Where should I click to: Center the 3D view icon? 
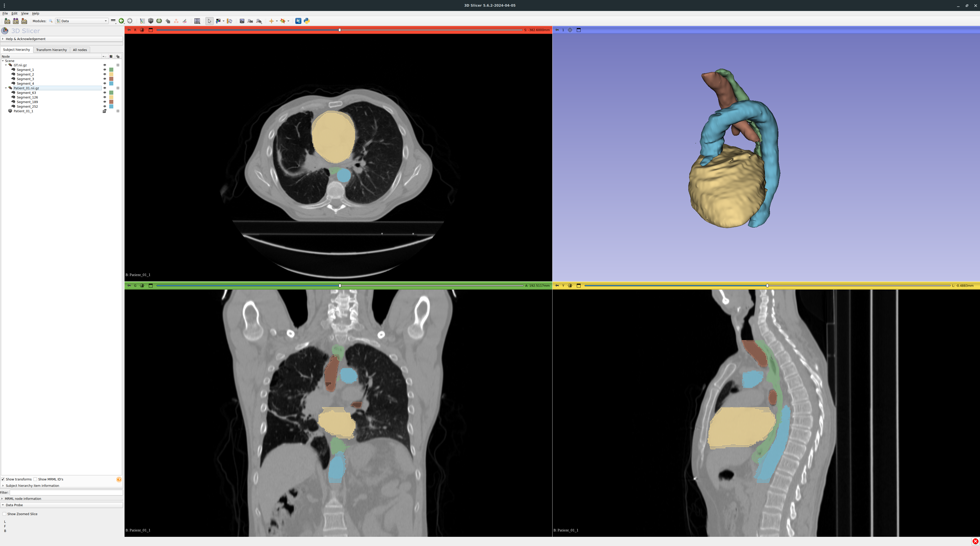click(x=570, y=30)
